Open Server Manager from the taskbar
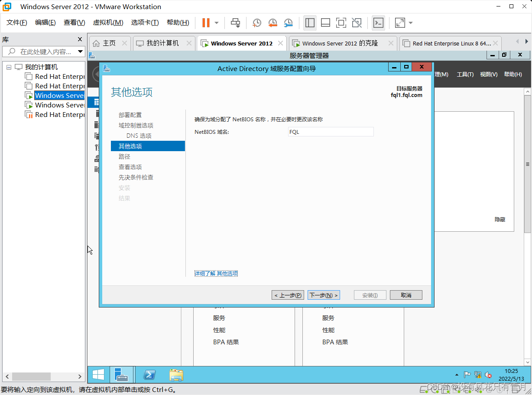The width and height of the screenshot is (532, 395). [121, 375]
